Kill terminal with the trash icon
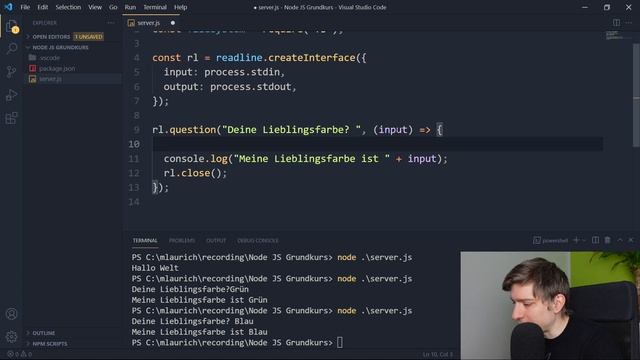The width and height of the screenshot is (640, 360). point(608,240)
